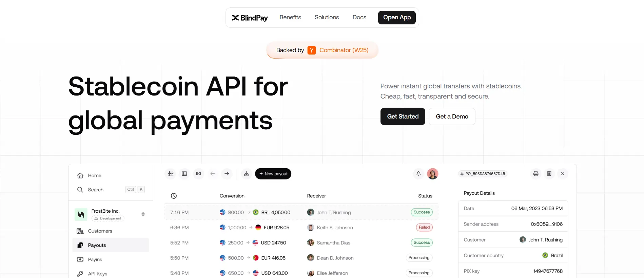Viewport: 644px width, 278px height.
Task: Click the FrostBite Inc. logo icon
Action: (x=81, y=214)
